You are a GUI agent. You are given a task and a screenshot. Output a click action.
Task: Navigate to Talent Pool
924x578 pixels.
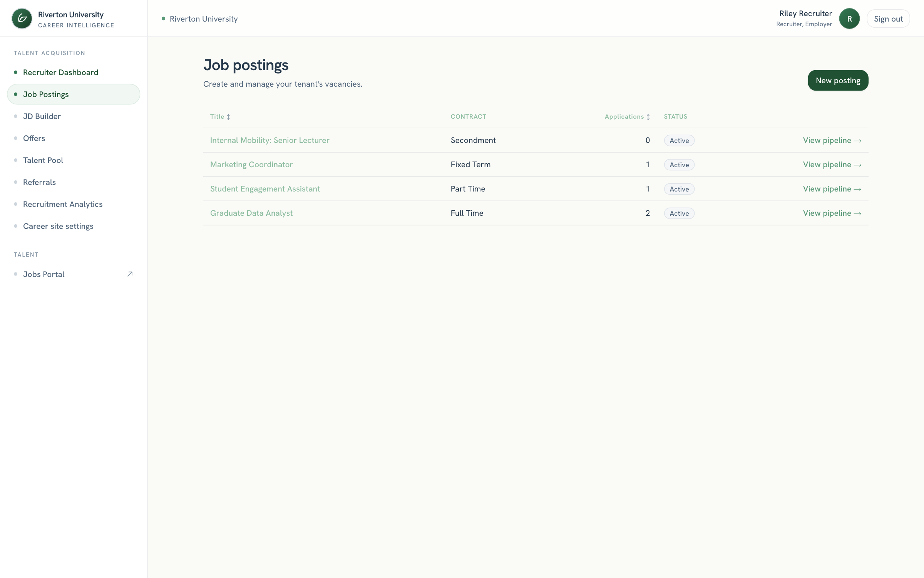(74, 160)
